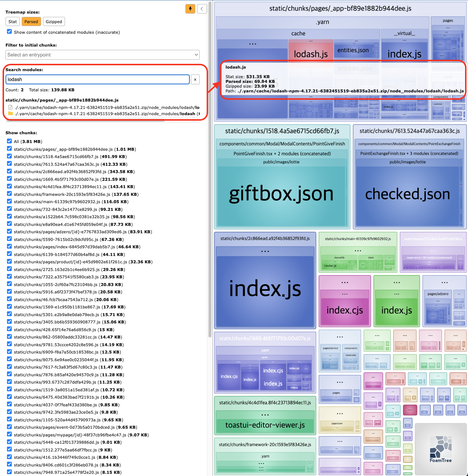Click the folder icon of the lodash search result
468x476 pixels.
coord(10,114)
